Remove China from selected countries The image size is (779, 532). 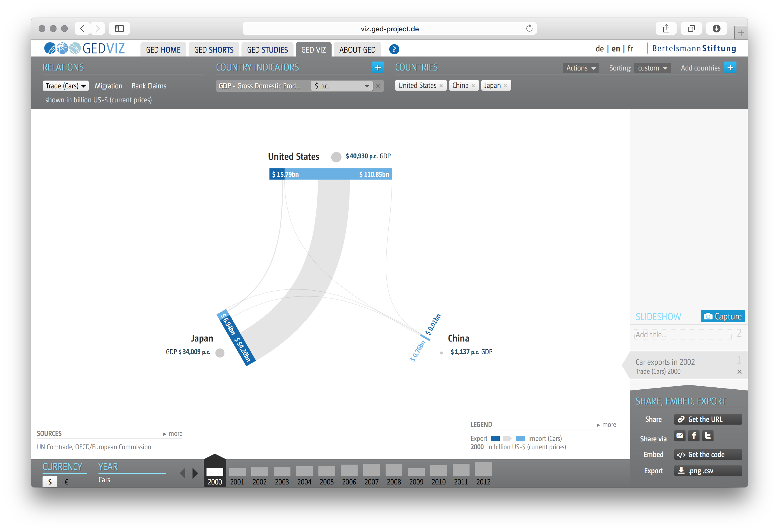(473, 86)
